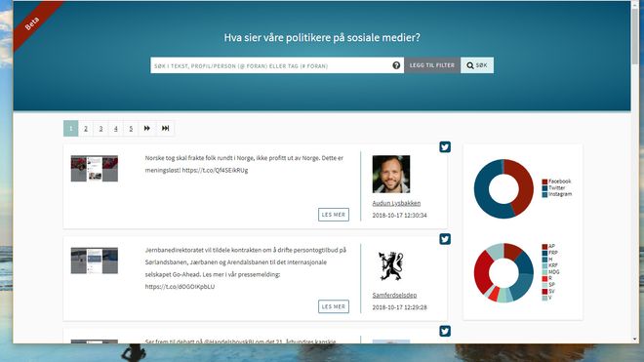Click Audun Lysbakken's profile photo
644x362 pixels.
(x=391, y=174)
